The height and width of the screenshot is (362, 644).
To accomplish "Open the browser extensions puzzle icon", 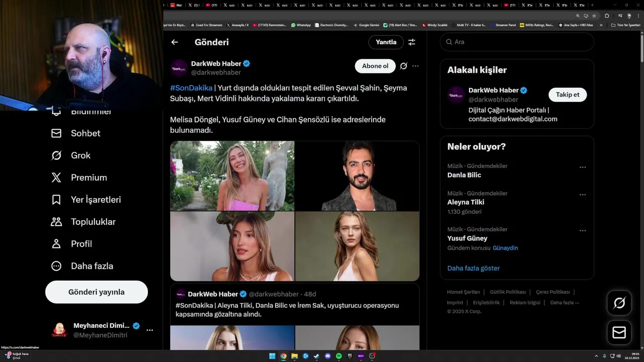I will click(607, 16).
